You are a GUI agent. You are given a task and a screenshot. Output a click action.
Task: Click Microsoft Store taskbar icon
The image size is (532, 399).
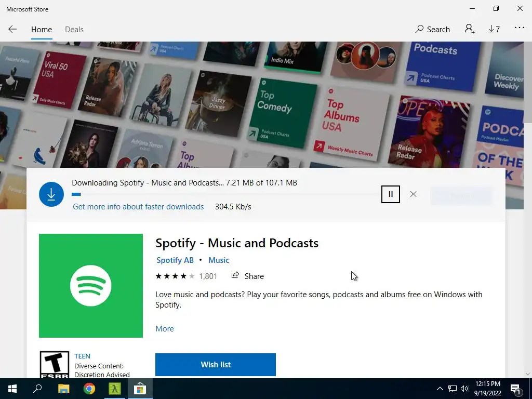tap(140, 389)
